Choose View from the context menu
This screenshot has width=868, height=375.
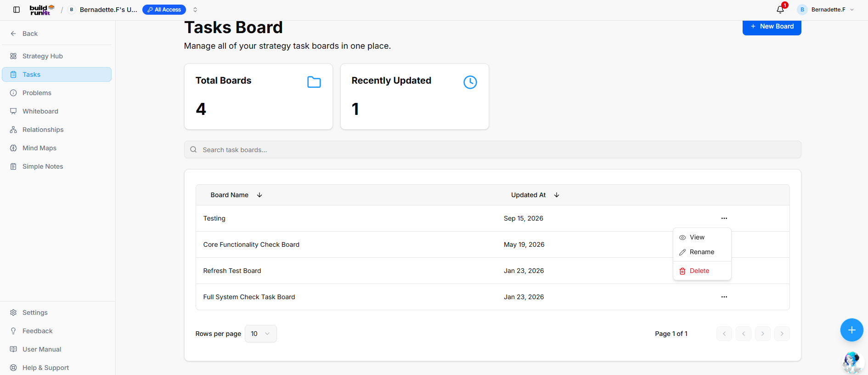702,237
